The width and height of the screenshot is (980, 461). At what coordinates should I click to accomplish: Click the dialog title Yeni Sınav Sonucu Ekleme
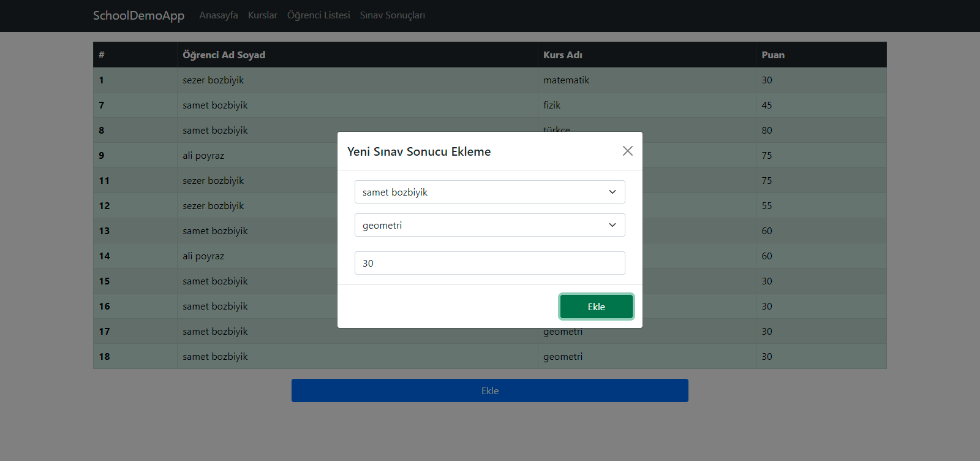419,151
